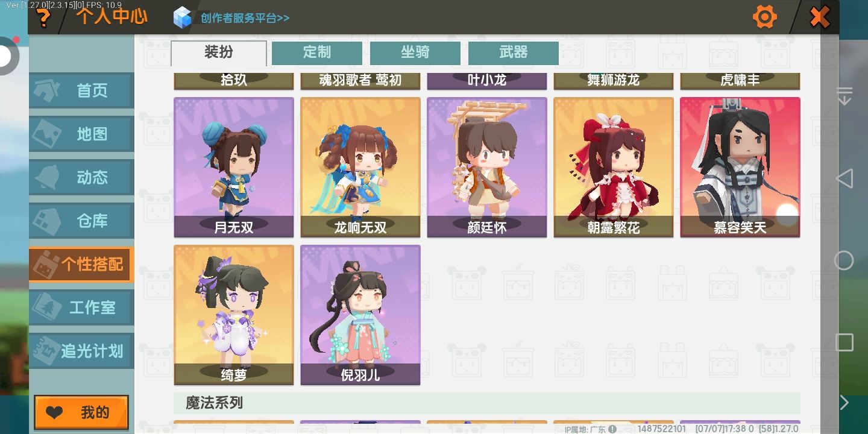Select the 月无双 costume card
The image size is (868, 434).
point(234,167)
